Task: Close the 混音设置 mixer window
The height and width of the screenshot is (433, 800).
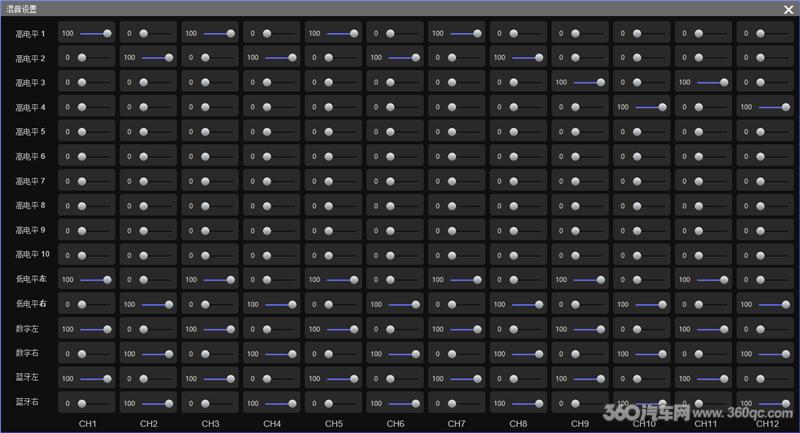Action: [788, 9]
